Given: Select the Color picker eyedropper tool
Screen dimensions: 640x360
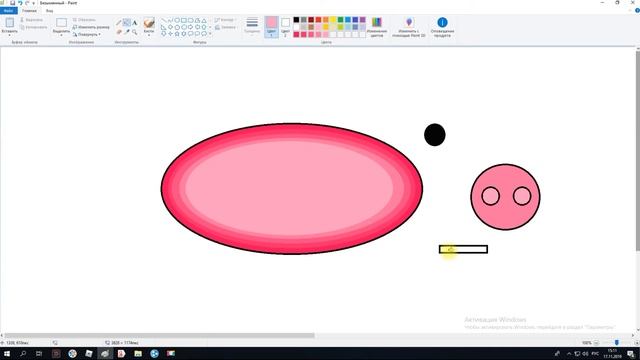Looking at the screenshot, I should pos(127,31).
